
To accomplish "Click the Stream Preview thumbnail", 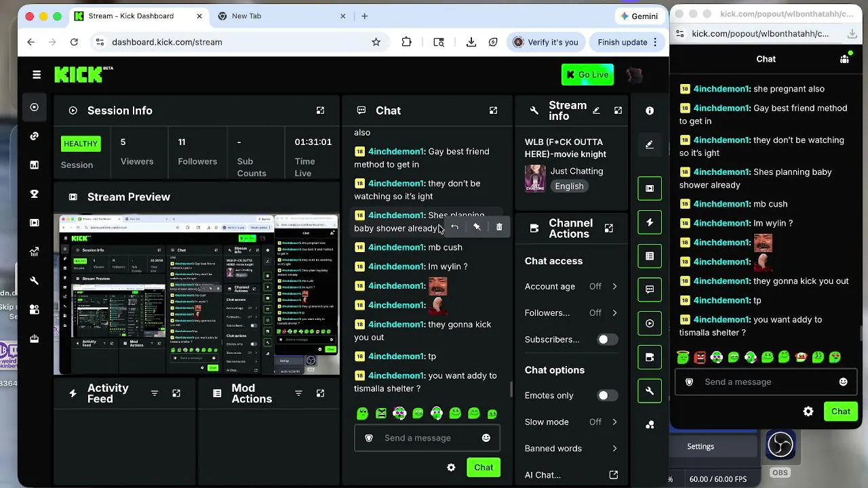I will (x=197, y=295).
